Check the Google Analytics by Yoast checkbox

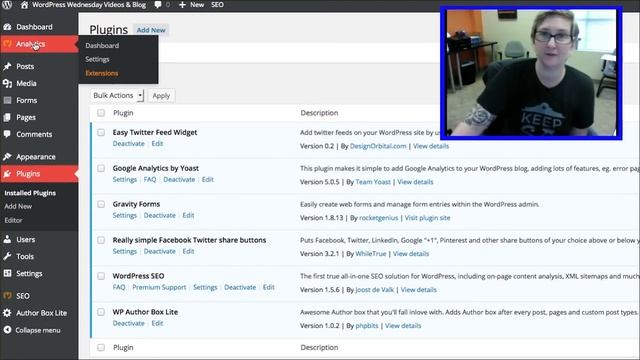tap(101, 168)
